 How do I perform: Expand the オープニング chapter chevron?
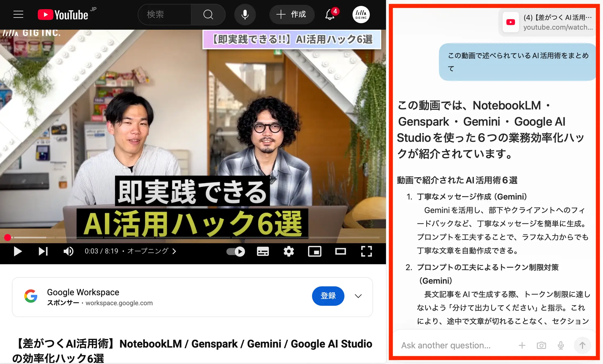tap(174, 251)
